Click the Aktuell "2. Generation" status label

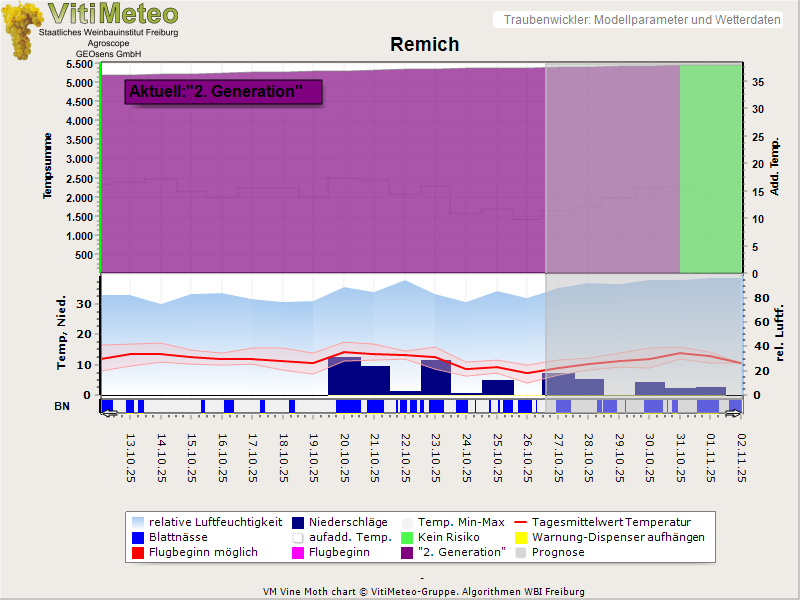coord(216,92)
